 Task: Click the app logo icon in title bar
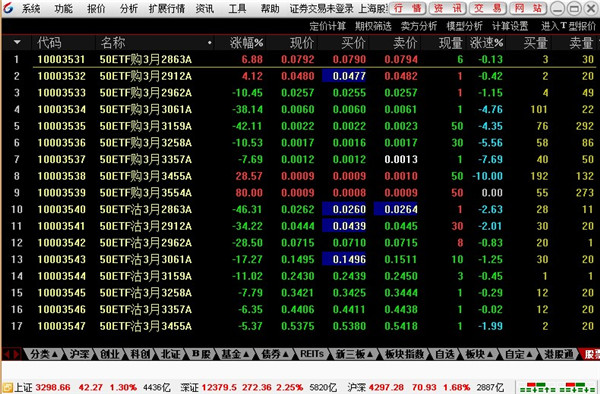[8, 8]
